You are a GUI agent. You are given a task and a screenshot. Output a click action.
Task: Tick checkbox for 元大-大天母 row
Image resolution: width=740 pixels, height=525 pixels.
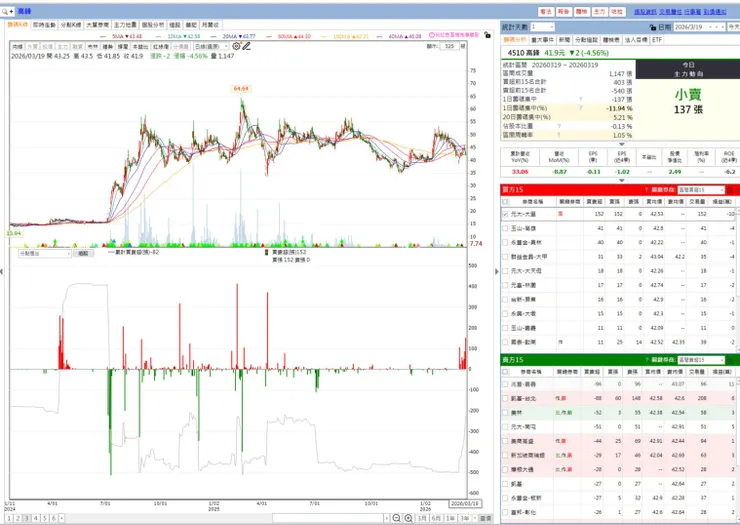(506, 271)
